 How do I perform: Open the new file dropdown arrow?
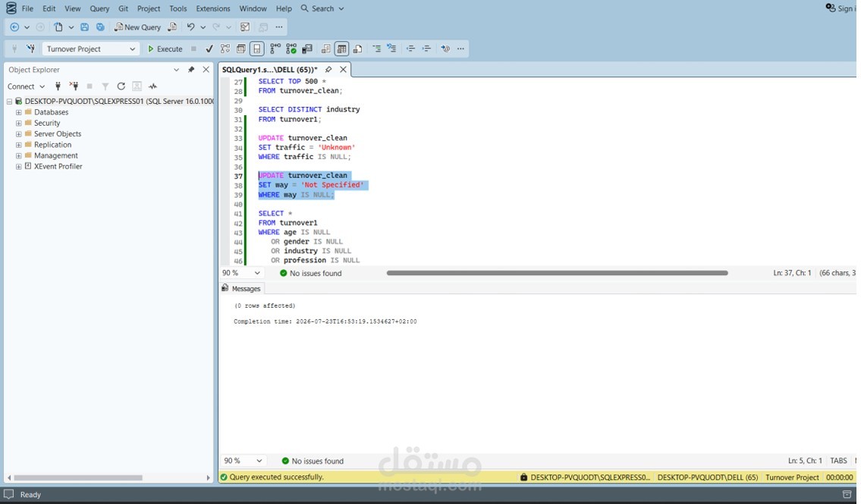(71, 27)
